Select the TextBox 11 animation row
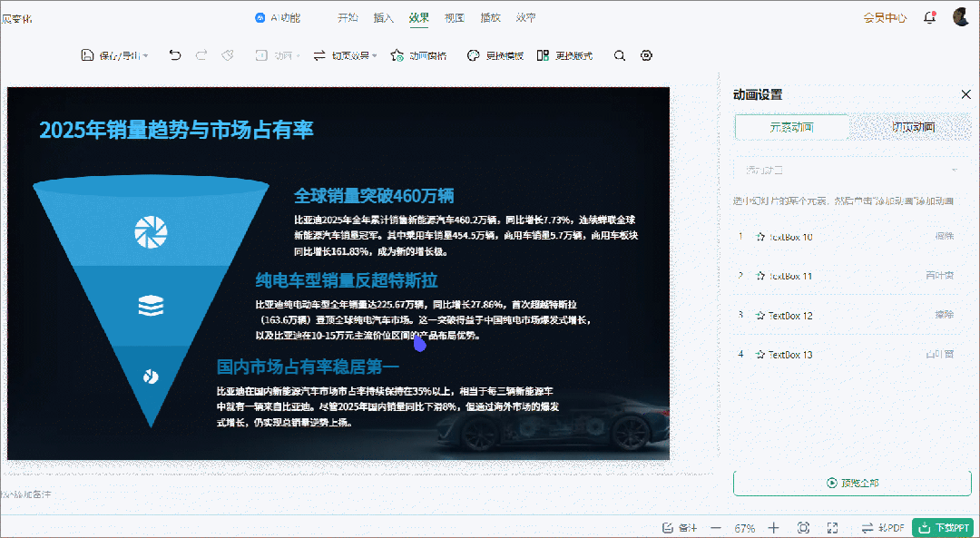The width and height of the screenshot is (980, 538). click(x=847, y=276)
